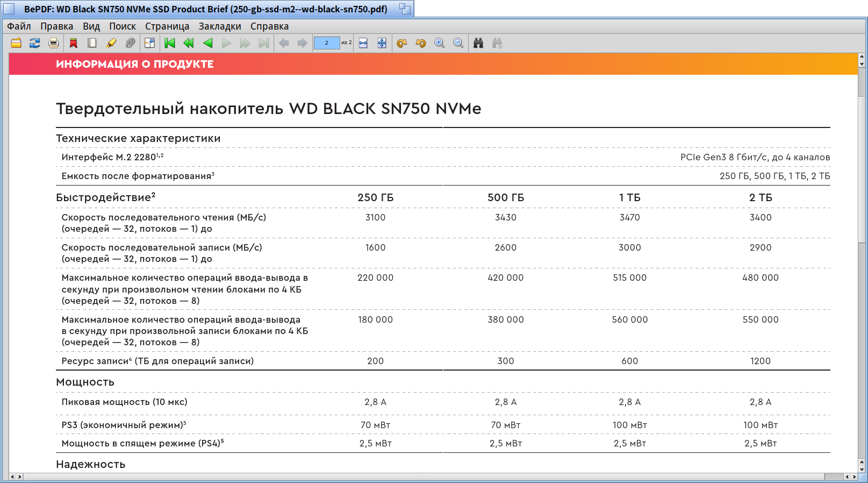Click the endurance value '1200'
868x483 pixels.
pos(761,361)
